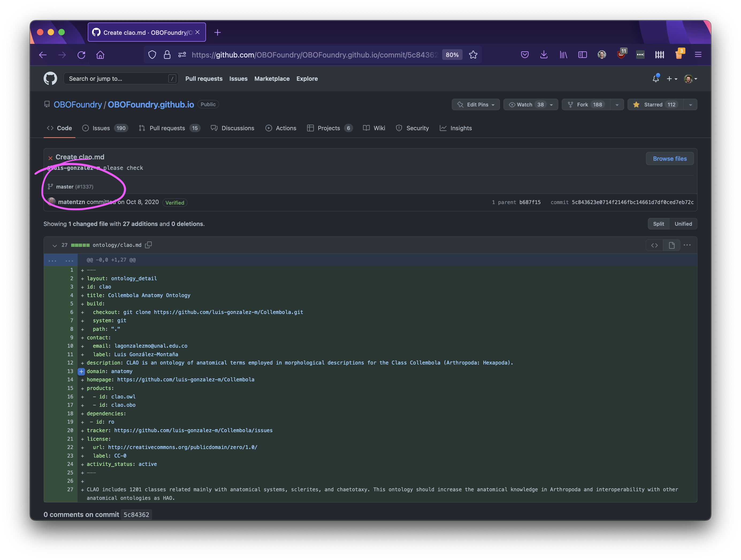Click the view source diff icon
Viewport: 741px width, 560px height.
pos(654,245)
